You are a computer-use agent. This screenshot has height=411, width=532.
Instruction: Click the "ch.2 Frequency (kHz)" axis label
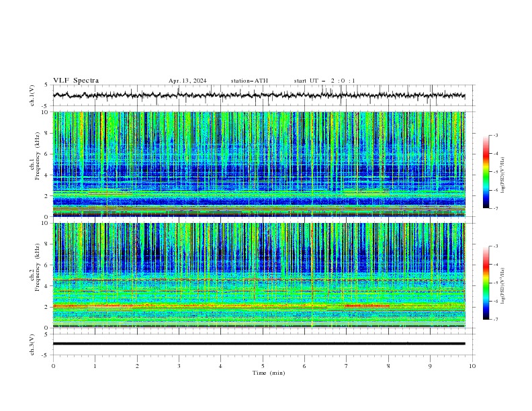[34, 267]
